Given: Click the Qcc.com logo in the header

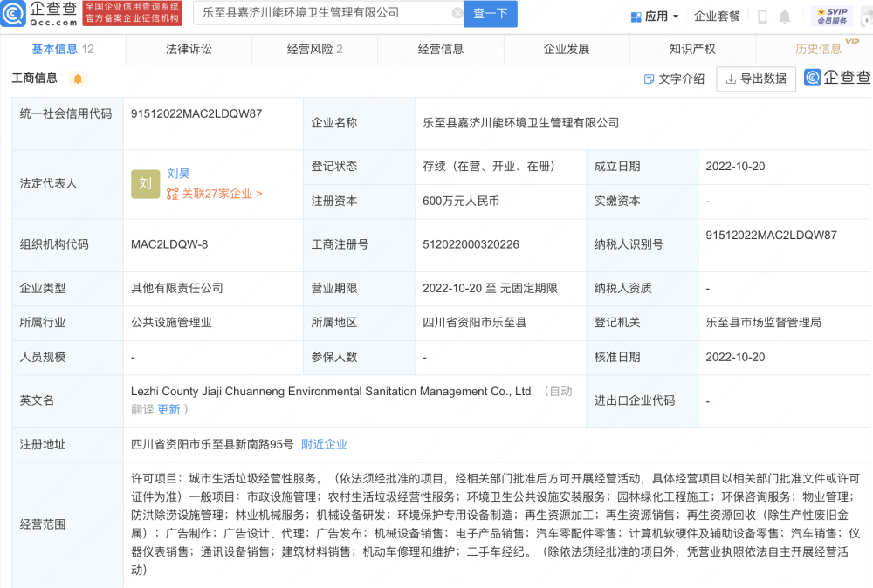Looking at the screenshot, I should [x=41, y=14].
